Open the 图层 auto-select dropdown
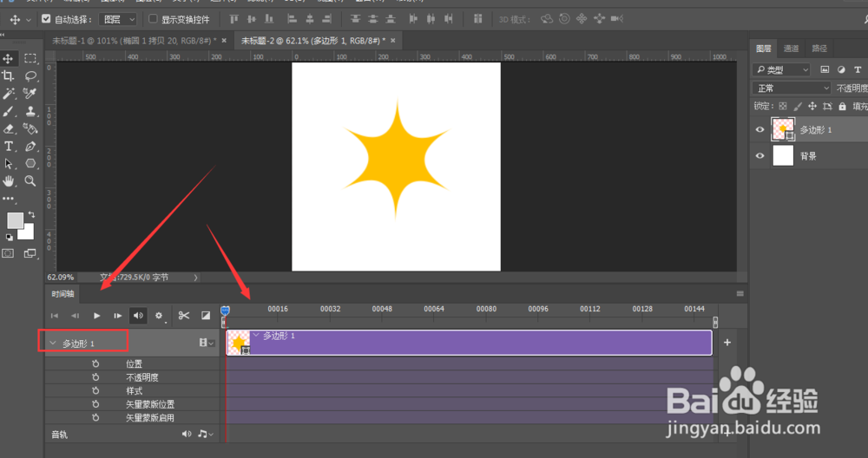Image resolution: width=868 pixels, height=458 pixels. point(117,19)
